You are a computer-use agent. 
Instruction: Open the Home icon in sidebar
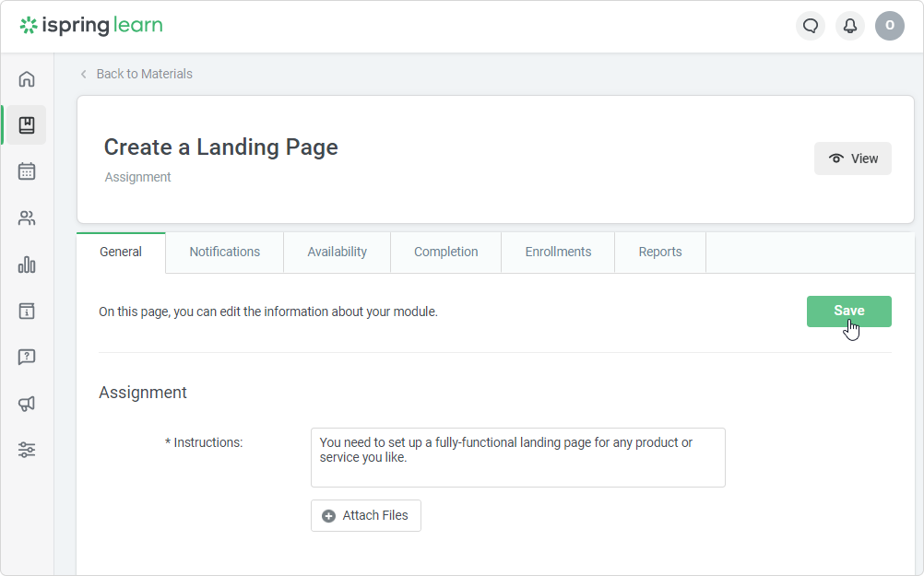27,79
